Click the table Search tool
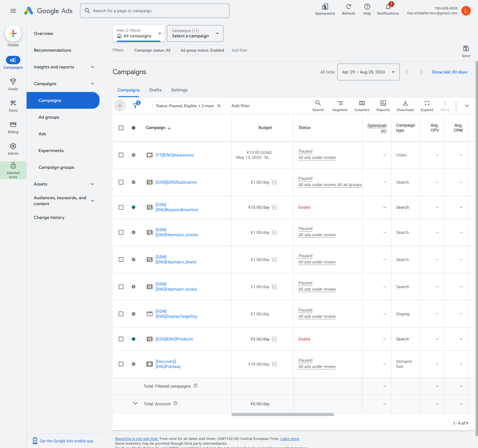This screenshot has height=448, width=478. tap(318, 106)
